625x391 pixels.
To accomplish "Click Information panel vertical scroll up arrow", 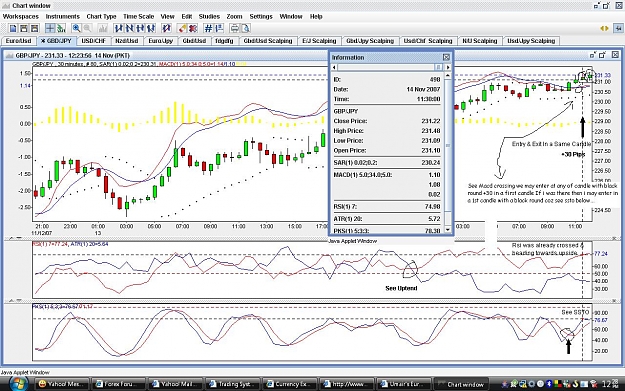I will [x=448, y=75].
